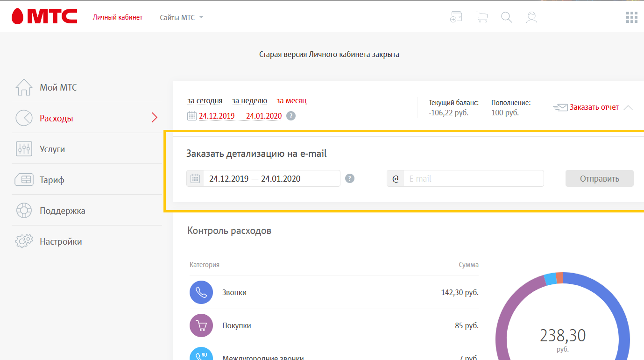Click the 238,30 total in the chart
The width and height of the screenshot is (644, 360).
point(563,335)
